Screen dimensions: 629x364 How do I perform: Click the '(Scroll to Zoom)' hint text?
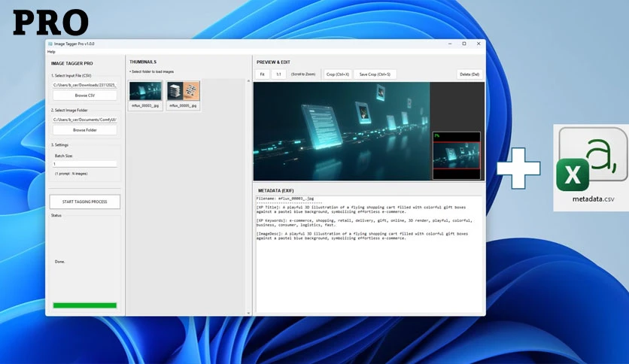coord(303,74)
